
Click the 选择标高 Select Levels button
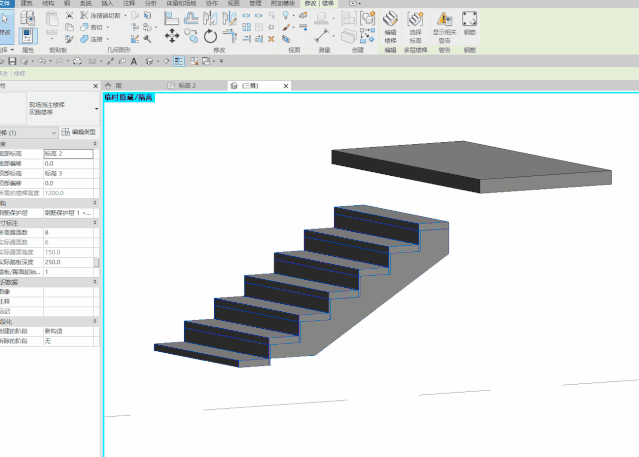(415, 27)
